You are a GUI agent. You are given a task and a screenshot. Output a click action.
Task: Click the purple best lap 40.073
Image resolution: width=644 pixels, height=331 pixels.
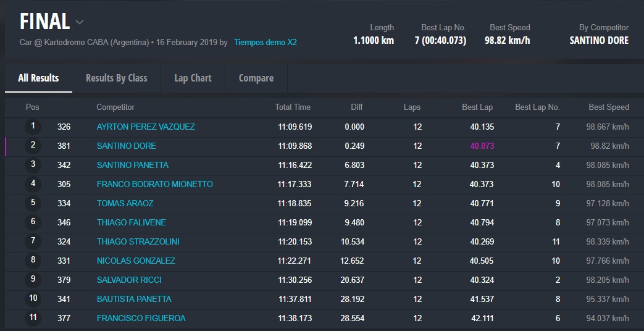[482, 146]
